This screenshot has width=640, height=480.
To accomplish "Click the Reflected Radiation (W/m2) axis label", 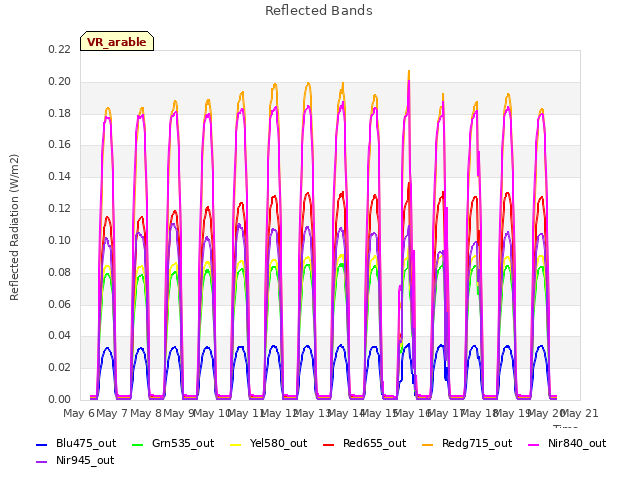I will (x=14, y=227).
